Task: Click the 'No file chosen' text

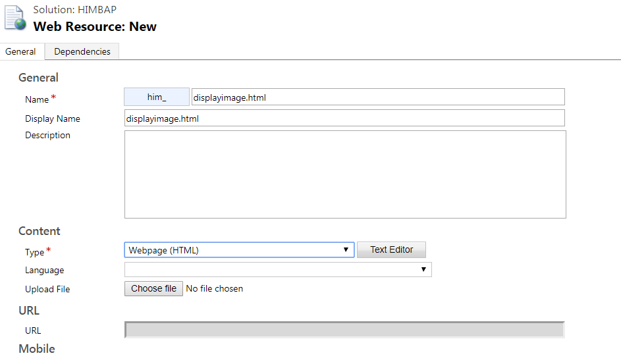Action: pos(215,289)
